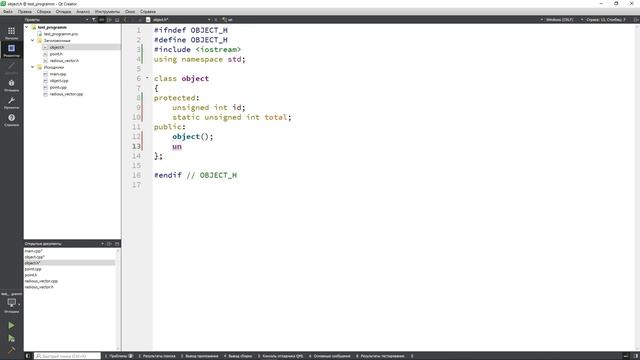The width and height of the screenshot is (640, 360).
Task: Toggle the left sidebar from status bar
Action: [x=28, y=356]
